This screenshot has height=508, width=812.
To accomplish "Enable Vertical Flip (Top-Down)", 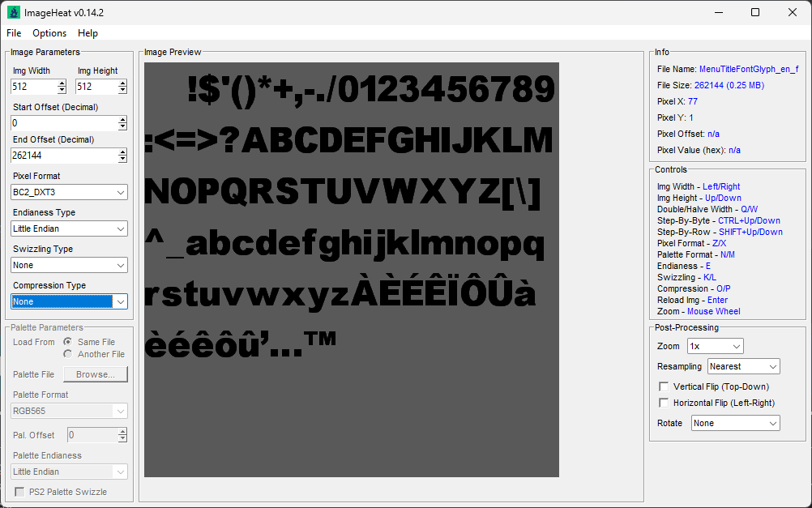I will coord(664,386).
